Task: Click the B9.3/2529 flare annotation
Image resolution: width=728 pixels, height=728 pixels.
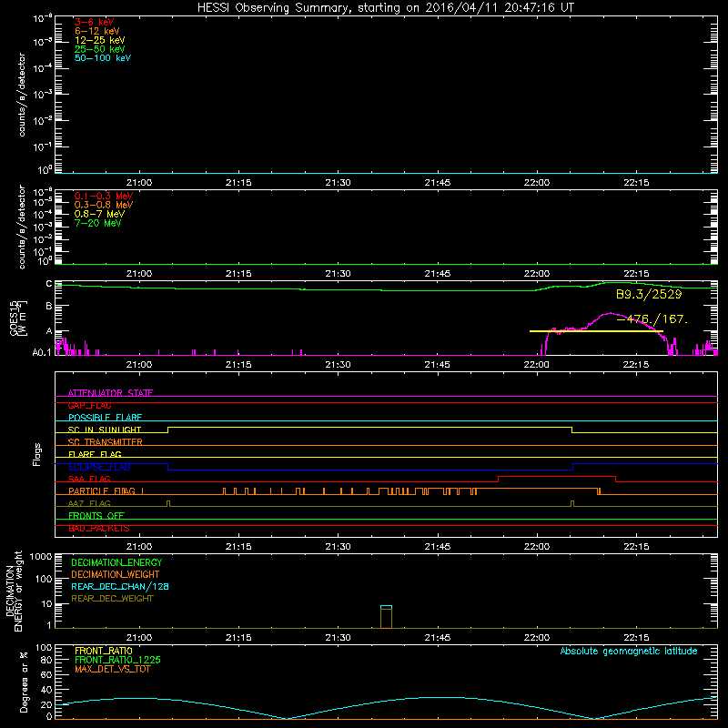Action: click(x=649, y=294)
